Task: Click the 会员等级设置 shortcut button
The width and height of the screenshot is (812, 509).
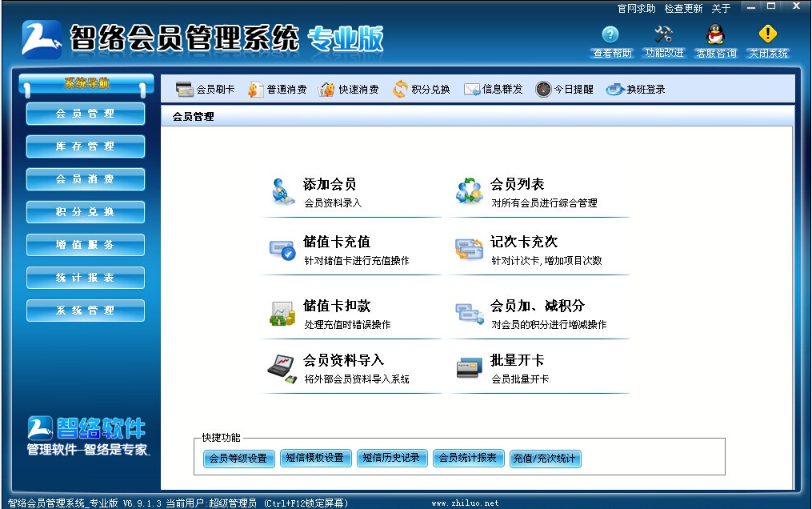Action: (238, 459)
